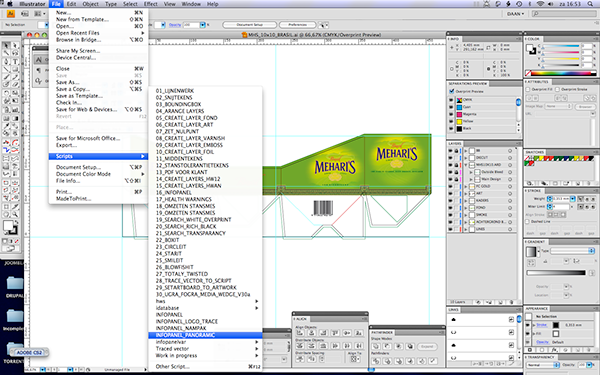Click the Document Setup button in control bar
This screenshot has height=375, width=600.
(249, 25)
